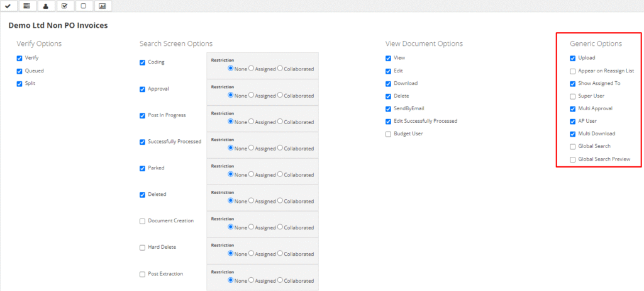Screen dimensions: 644x291
Task: Click the stacked list icon in toolbar
Action: tap(26, 6)
